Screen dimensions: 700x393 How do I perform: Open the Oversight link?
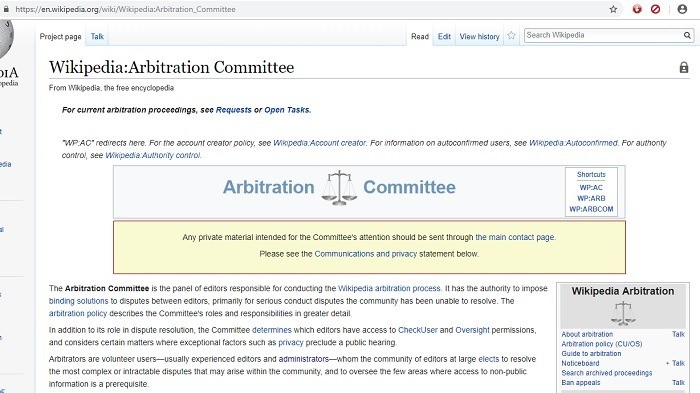[x=472, y=330]
